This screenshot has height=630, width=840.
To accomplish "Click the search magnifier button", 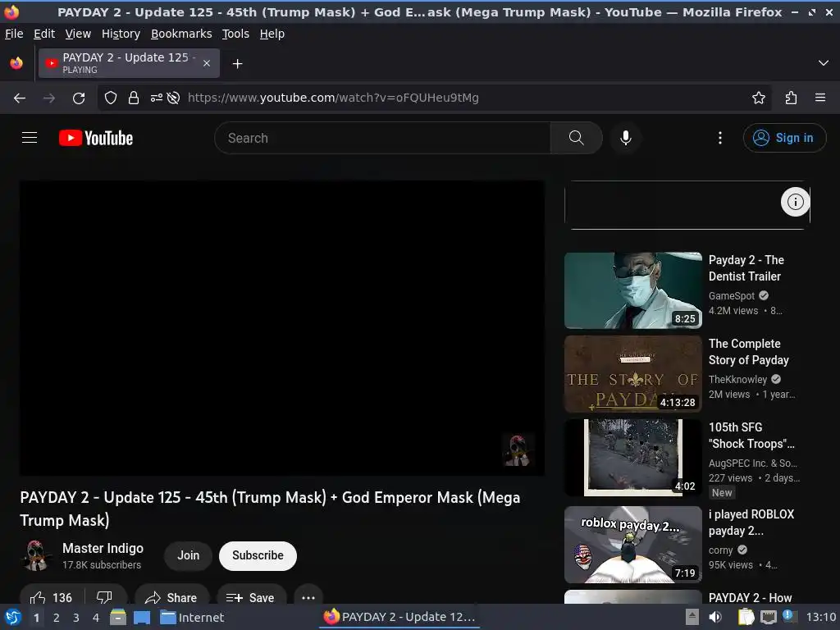I will coord(576,138).
